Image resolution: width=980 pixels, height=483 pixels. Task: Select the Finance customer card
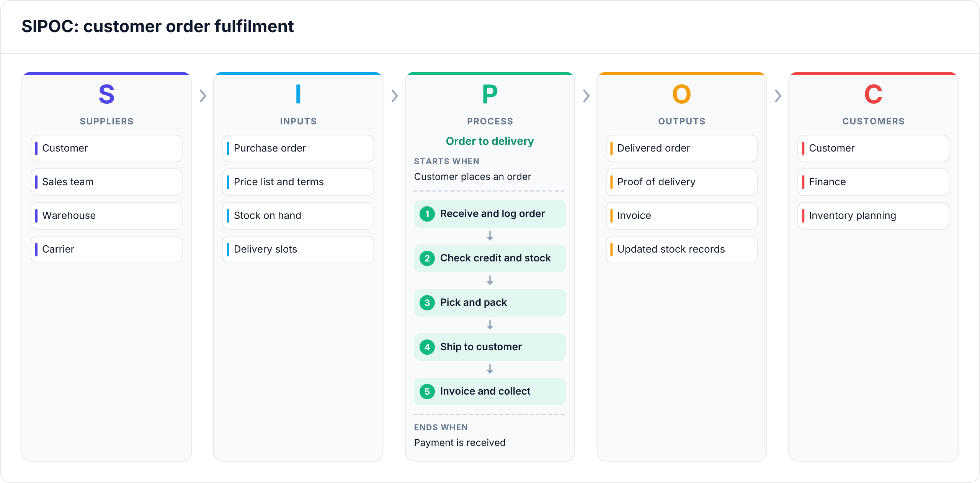pyautogui.click(x=873, y=182)
